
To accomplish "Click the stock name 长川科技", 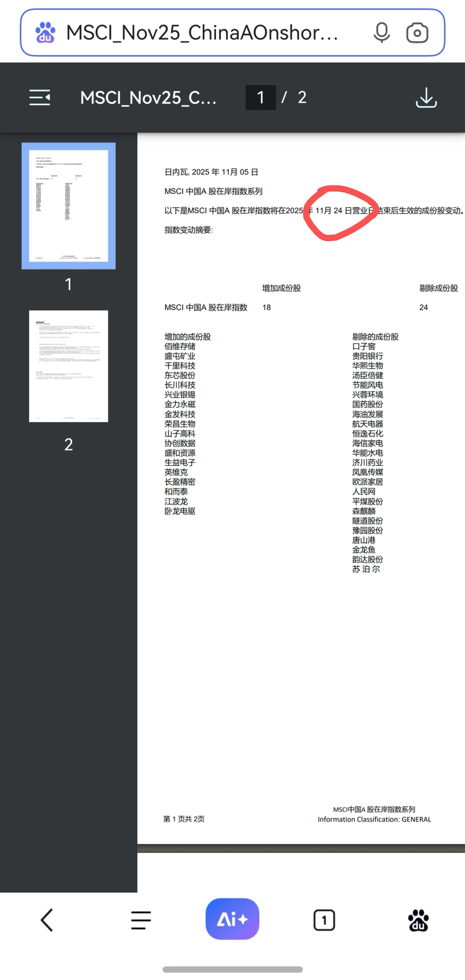I will click(180, 385).
